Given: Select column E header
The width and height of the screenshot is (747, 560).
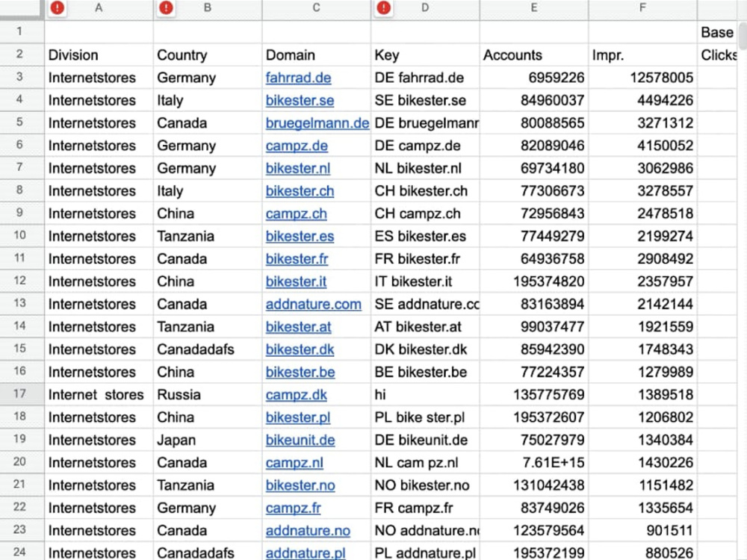Looking at the screenshot, I should pyautogui.click(x=534, y=8).
